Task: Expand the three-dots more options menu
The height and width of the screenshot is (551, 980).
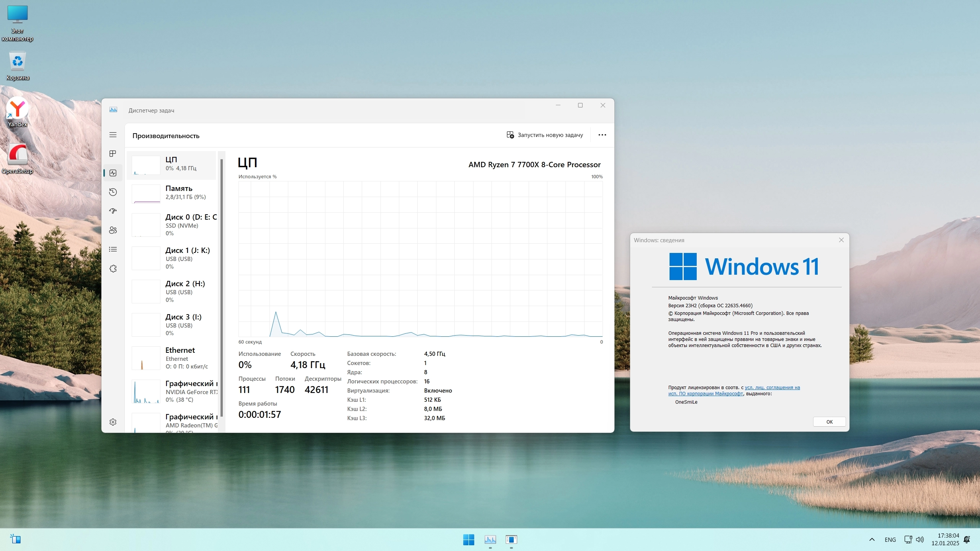Action: click(x=602, y=135)
